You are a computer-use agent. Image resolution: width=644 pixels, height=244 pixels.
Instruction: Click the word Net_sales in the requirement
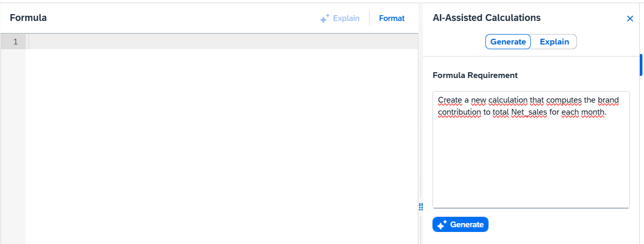529,112
